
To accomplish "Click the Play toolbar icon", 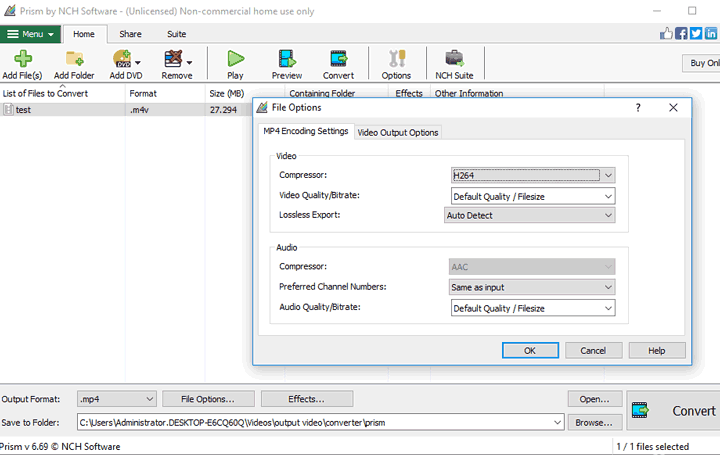I will [x=235, y=64].
